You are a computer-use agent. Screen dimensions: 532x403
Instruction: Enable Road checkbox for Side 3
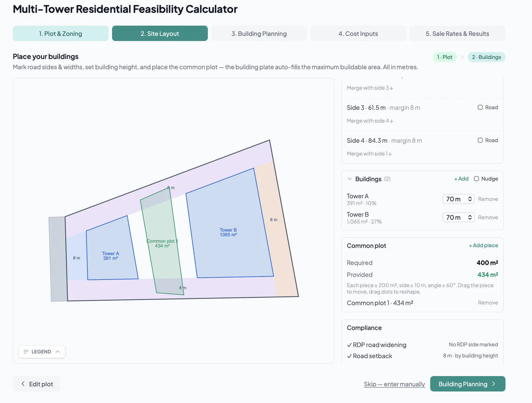480,107
